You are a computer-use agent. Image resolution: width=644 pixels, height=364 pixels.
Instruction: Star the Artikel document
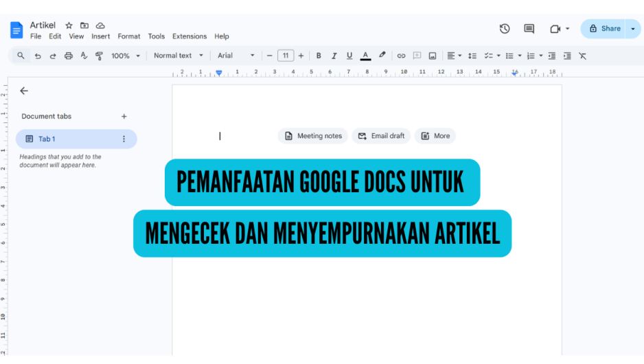click(x=69, y=25)
